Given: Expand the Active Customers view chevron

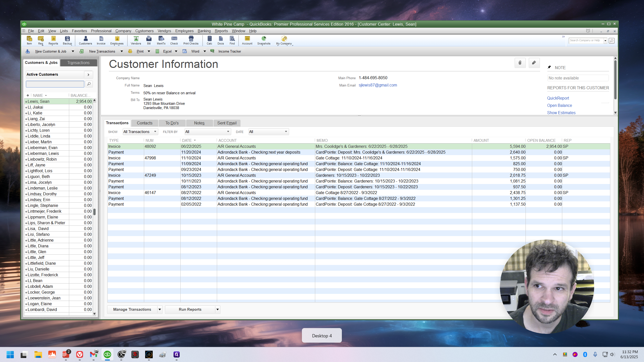Looking at the screenshot, I should click(x=88, y=75).
